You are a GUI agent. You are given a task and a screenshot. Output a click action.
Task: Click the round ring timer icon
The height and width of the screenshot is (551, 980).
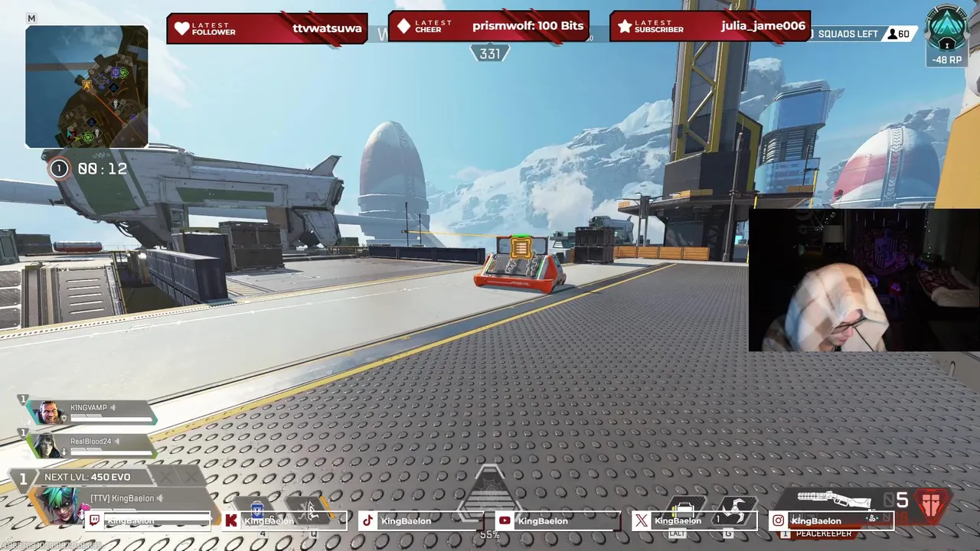click(x=59, y=168)
